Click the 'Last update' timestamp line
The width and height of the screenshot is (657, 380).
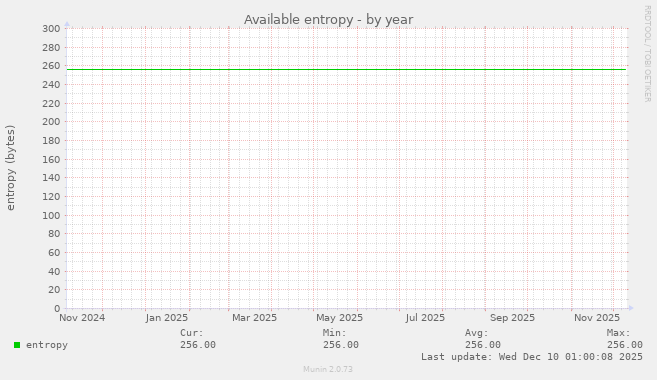pyautogui.click(x=532, y=357)
